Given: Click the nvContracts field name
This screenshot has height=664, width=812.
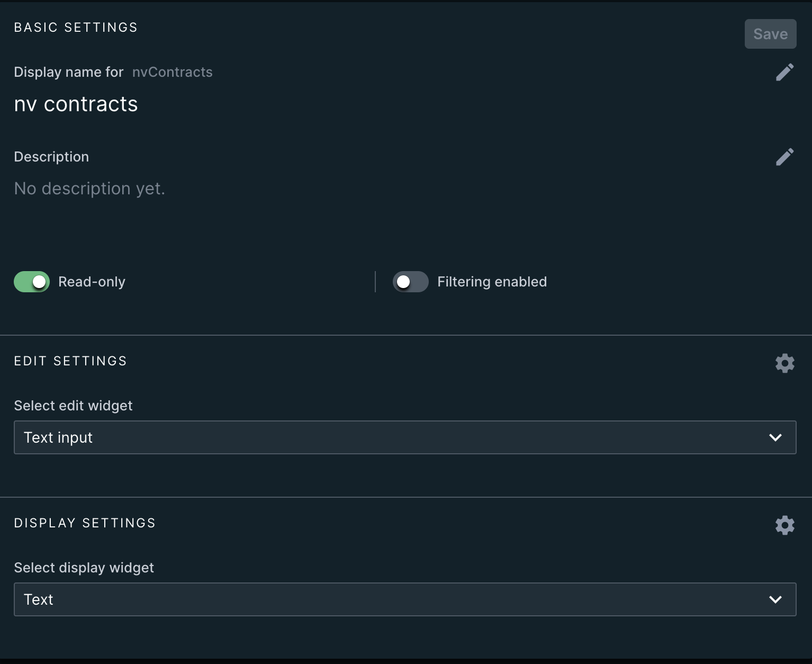Looking at the screenshot, I should (x=172, y=72).
